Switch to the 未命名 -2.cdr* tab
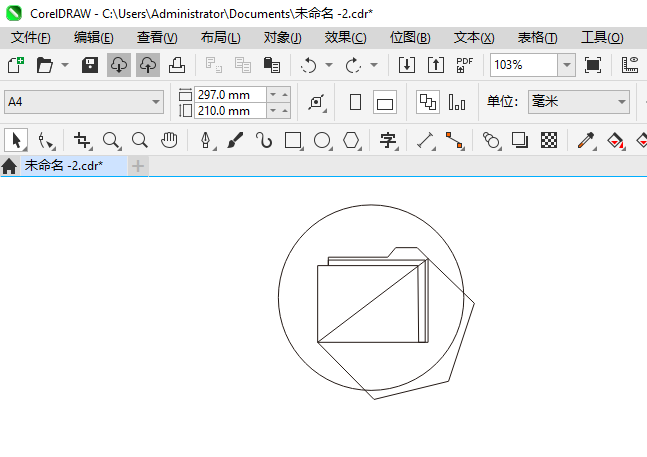This screenshot has height=457, width=647. [74, 166]
